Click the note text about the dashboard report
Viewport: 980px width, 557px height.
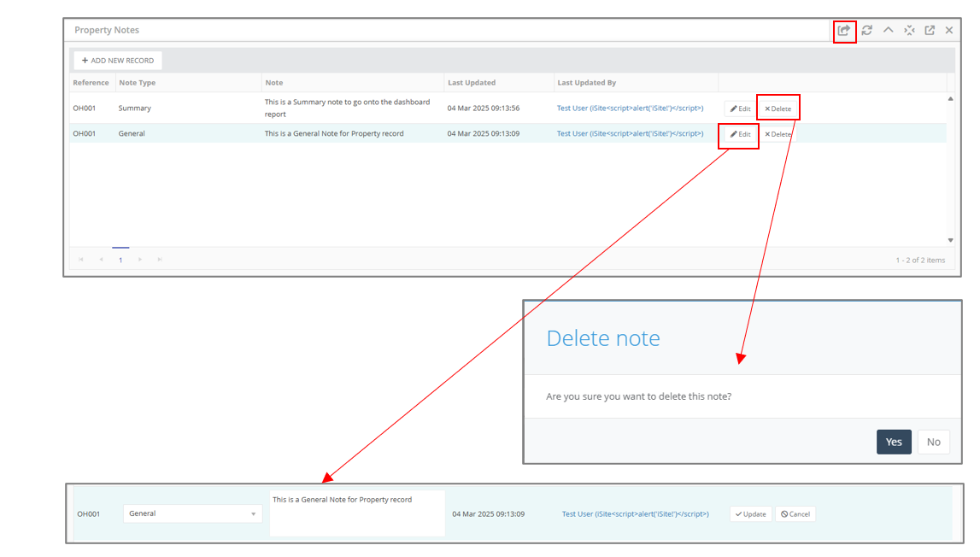348,108
